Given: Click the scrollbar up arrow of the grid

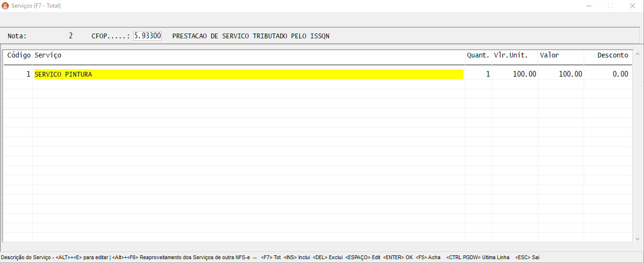Looking at the screenshot, I should (x=637, y=54).
